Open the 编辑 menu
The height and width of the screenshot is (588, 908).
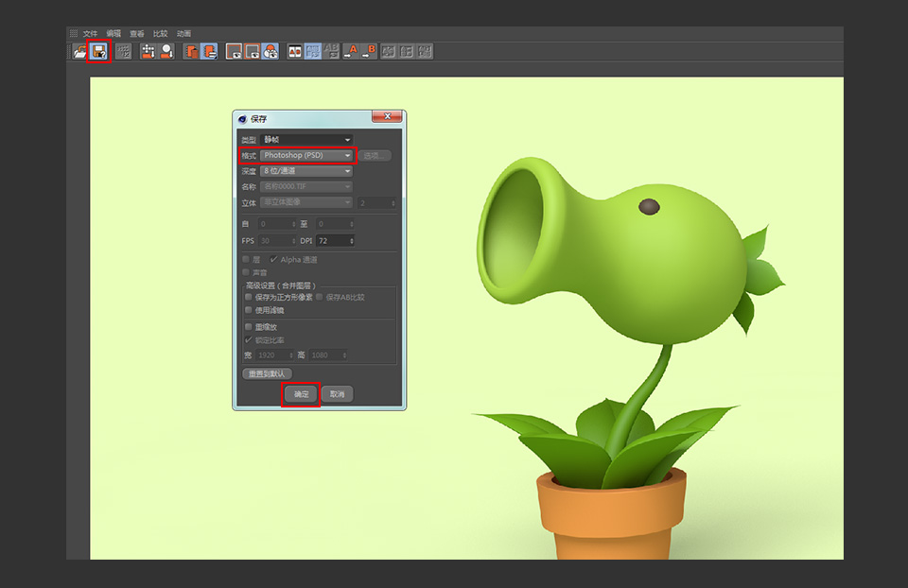tap(113, 34)
